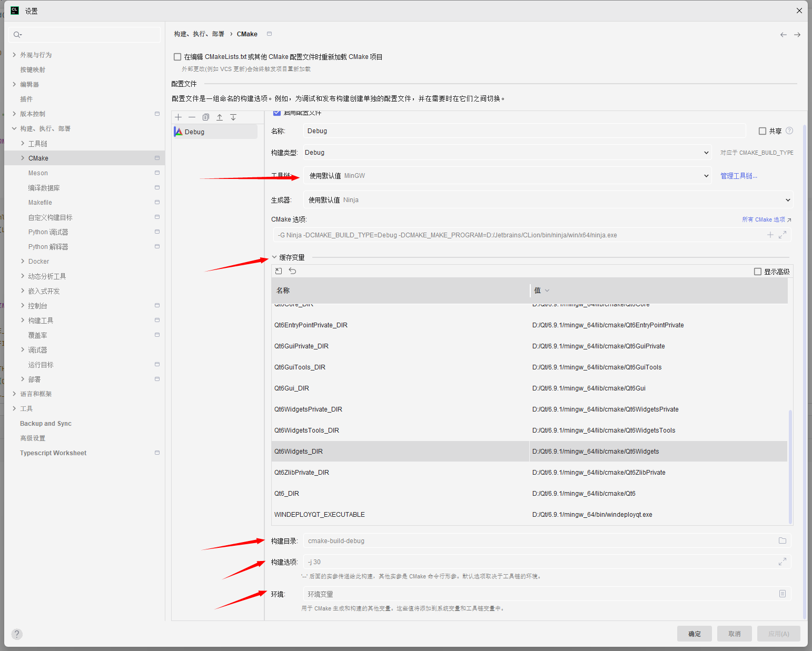Expand the 构建选项 field editor
This screenshot has height=651, width=812.
tap(783, 562)
